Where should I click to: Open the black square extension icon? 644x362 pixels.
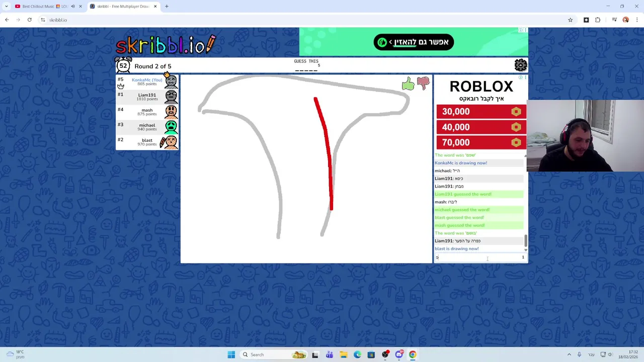[x=586, y=20]
